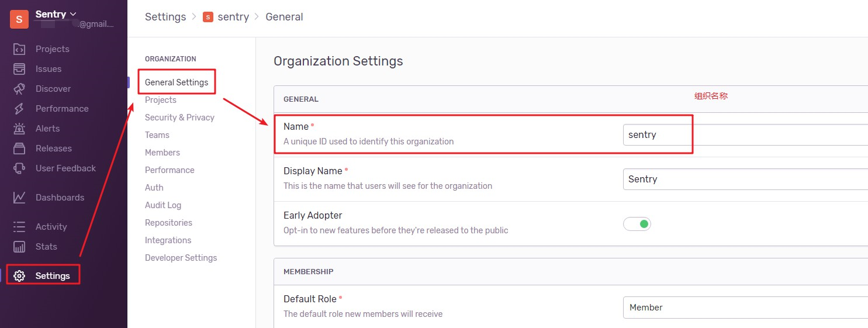This screenshot has width=868, height=328.
Task: Click the Dashboards chart icon
Action: point(19,198)
